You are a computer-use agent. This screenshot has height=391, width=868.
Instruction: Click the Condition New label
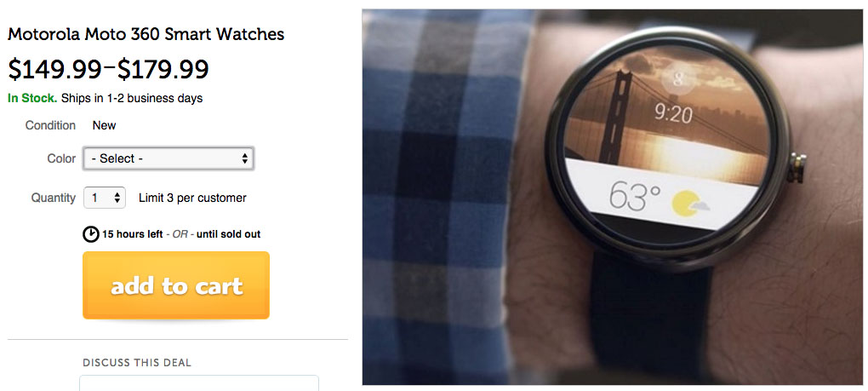(71, 125)
